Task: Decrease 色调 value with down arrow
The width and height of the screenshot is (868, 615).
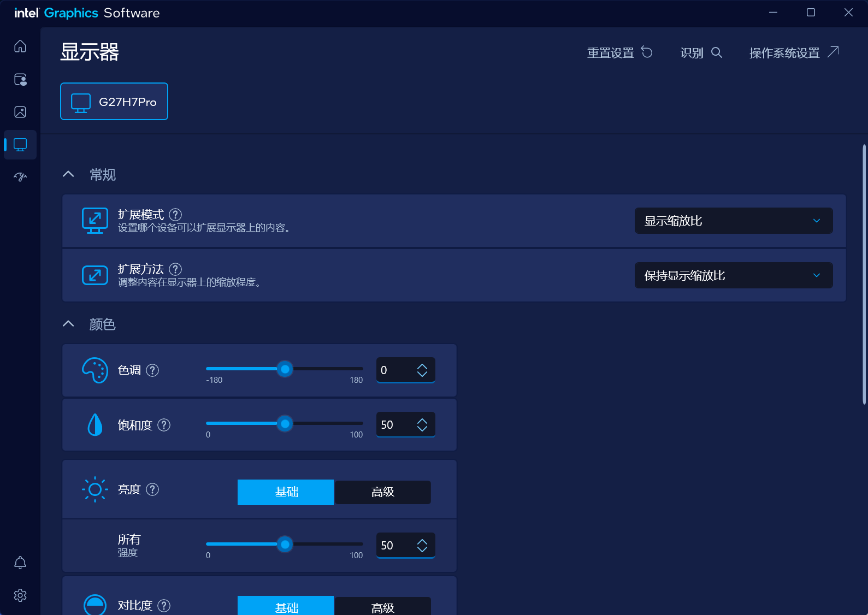Action: tap(422, 374)
